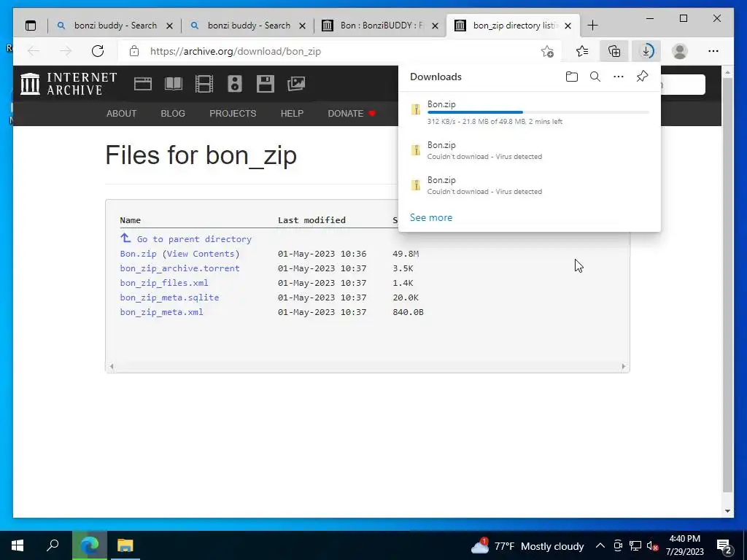Open a new browser tab
The width and height of the screenshot is (747, 560).
pyautogui.click(x=592, y=26)
